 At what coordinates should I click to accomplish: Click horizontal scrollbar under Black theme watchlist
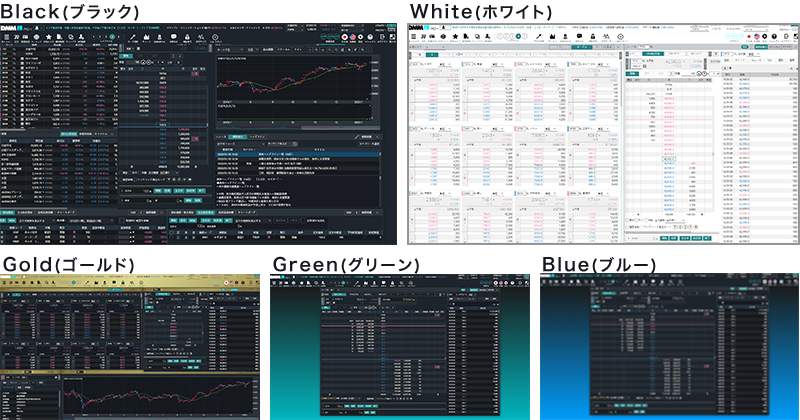(13, 130)
